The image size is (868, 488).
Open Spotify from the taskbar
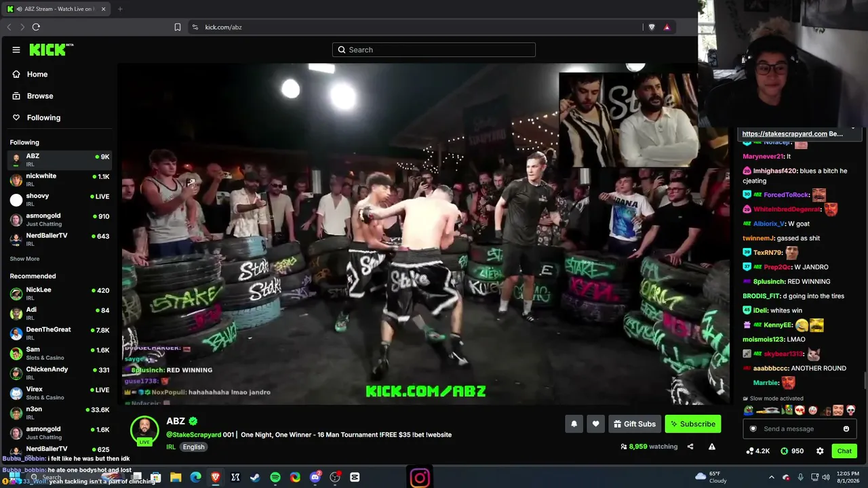click(275, 478)
